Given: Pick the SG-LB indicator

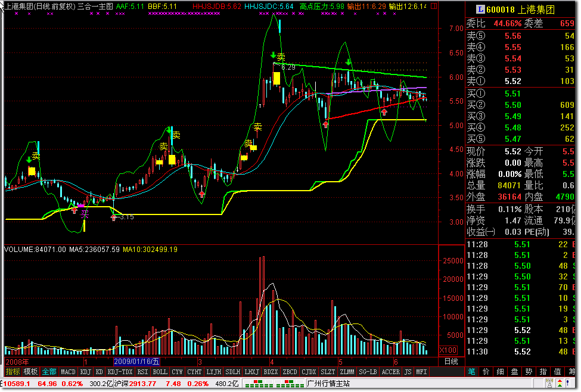Looking at the screenshot, I should pyautogui.click(x=368, y=372).
